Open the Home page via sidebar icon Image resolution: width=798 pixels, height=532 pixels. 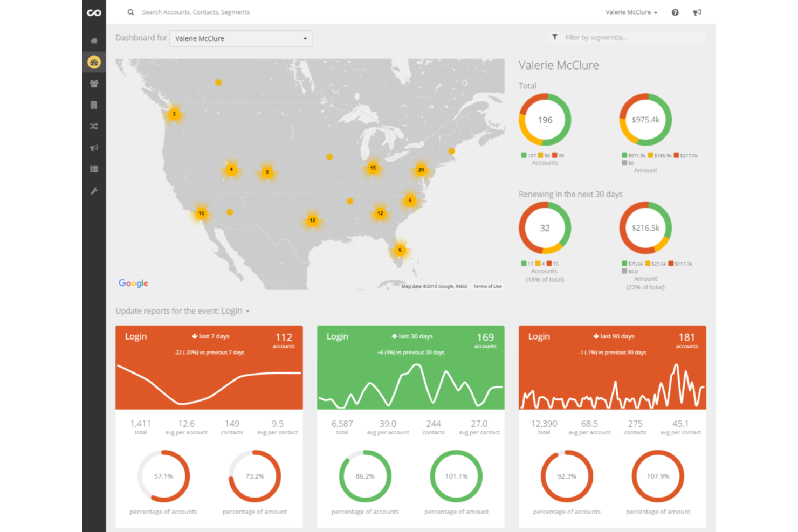(94, 40)
